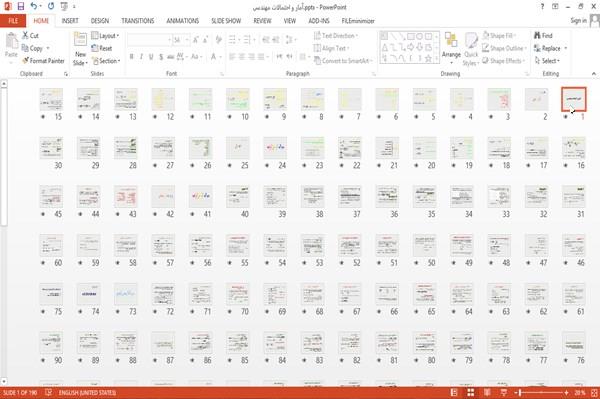Switch to the INSERT tab
The image size is (600, 399).
(x=70, y=21)
